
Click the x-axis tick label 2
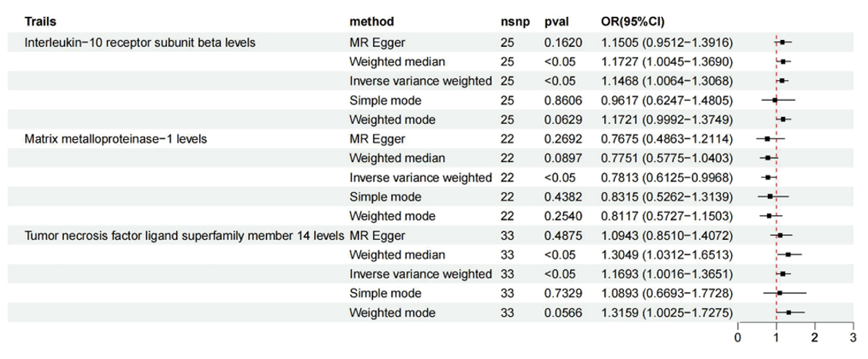tap(814, 337)
